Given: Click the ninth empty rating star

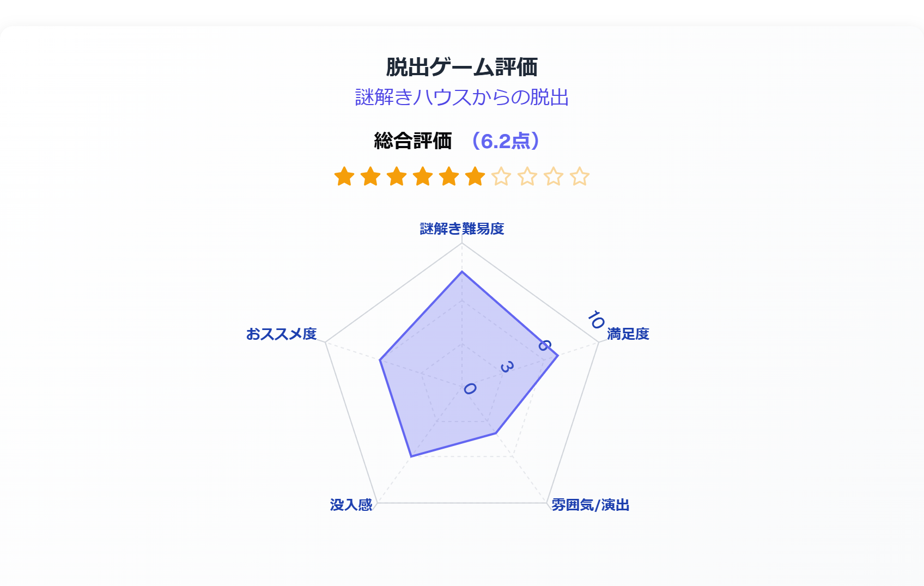Looking at the screenshot, I should [554, 176].
